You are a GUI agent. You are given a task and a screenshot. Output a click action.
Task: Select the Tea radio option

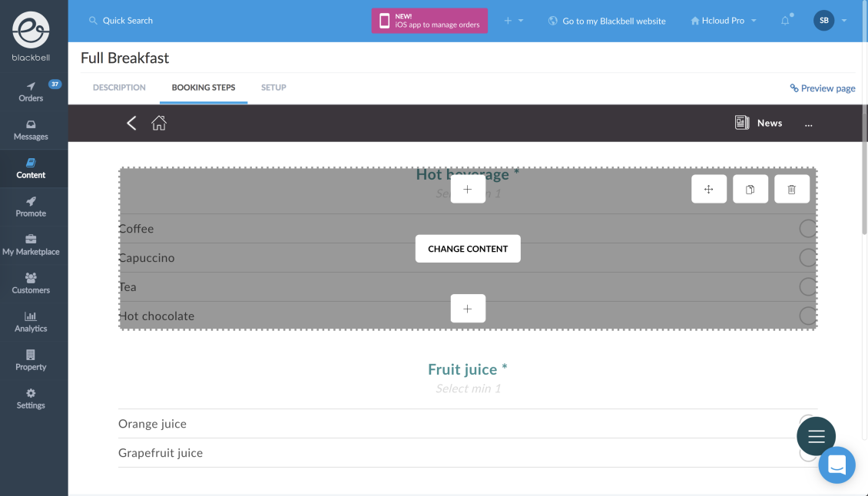click(x=807, y=286)
